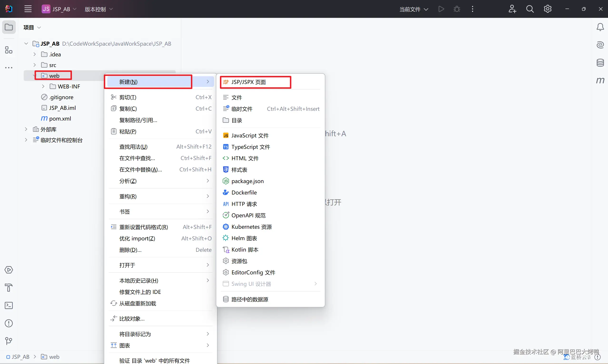Open the Git version control sidebar icon
608x364 pixels.
pyautogui.click(x=9, y=341)
